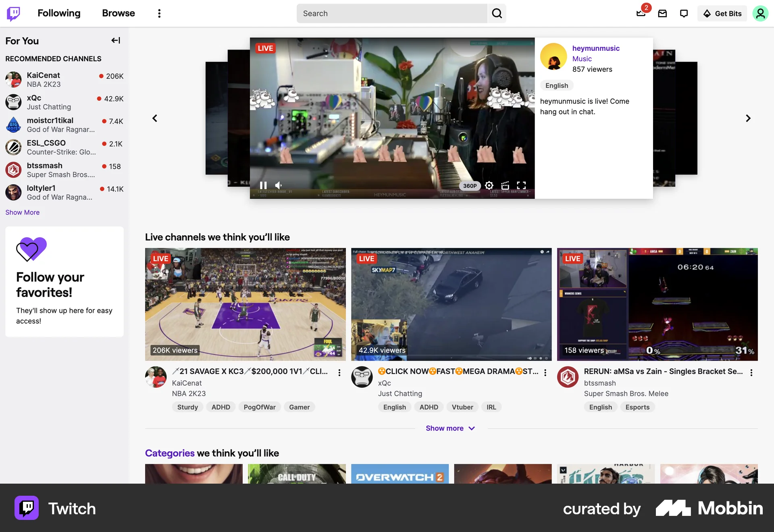Open notifications via the chat bubble icon

click(x=684, y=13)
